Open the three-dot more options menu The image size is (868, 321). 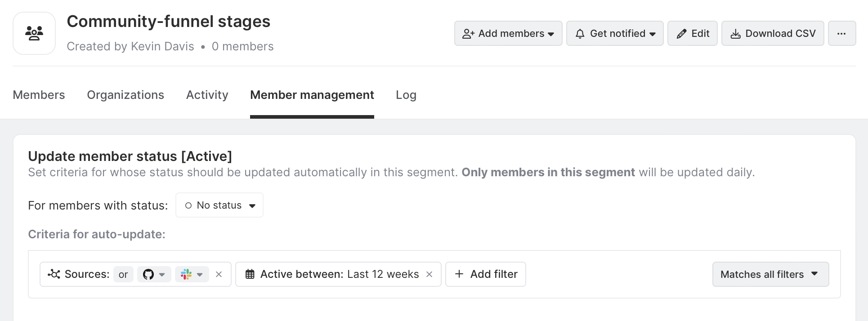point(841,33)
